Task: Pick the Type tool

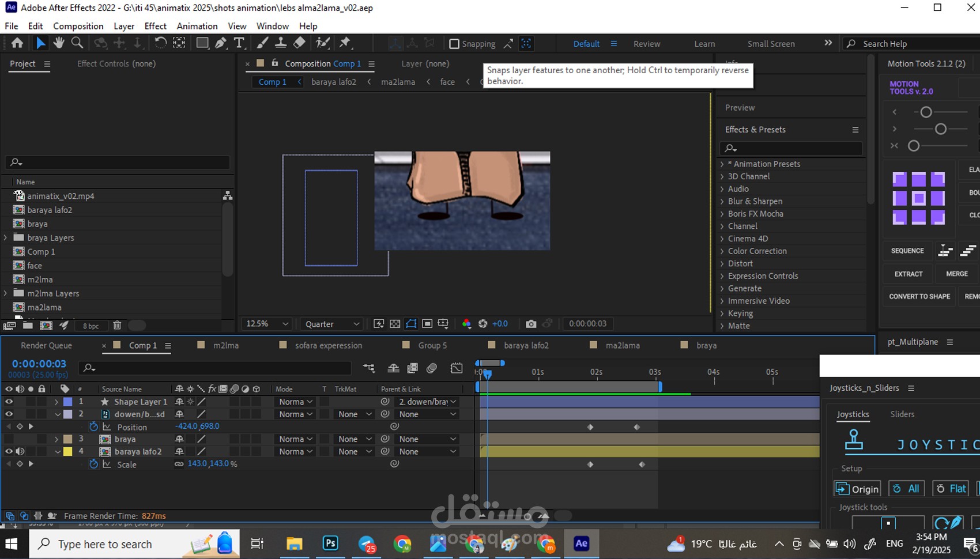Action: click(239, 43)
